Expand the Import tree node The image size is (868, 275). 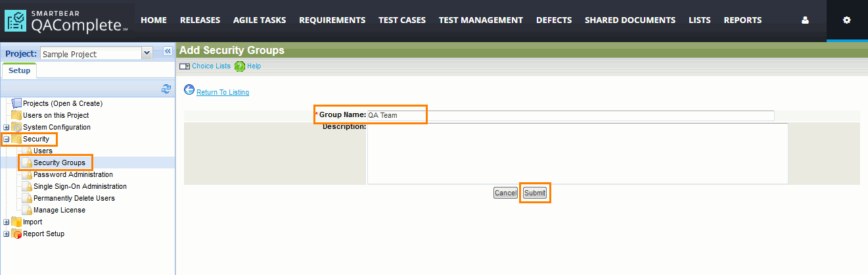click(x=7, y=222)
